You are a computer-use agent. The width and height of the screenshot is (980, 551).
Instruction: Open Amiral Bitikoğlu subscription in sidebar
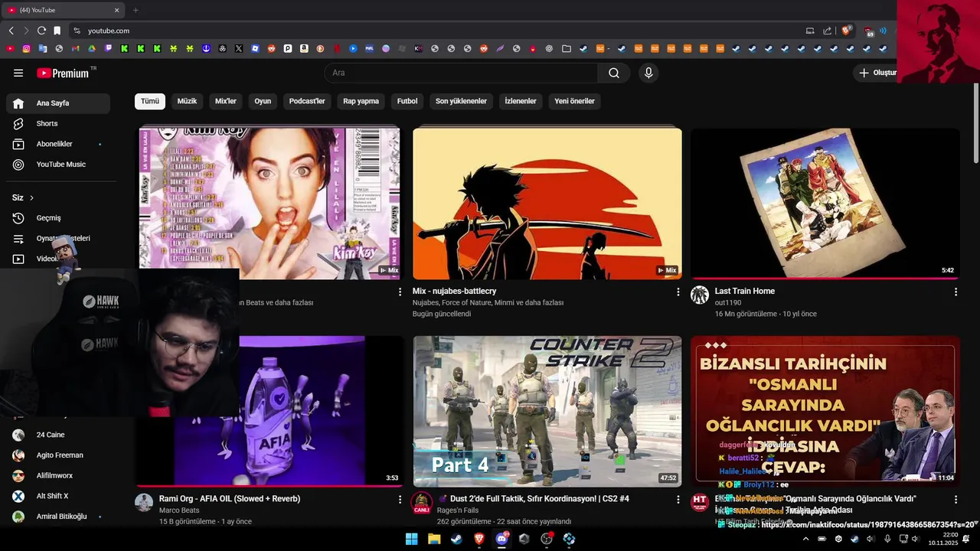tap(58, 517)
